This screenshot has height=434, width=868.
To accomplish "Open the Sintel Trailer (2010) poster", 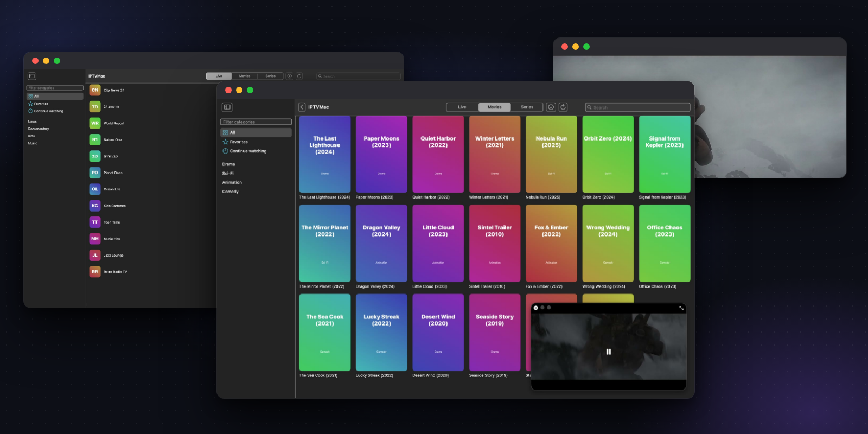I will (495, 243).
